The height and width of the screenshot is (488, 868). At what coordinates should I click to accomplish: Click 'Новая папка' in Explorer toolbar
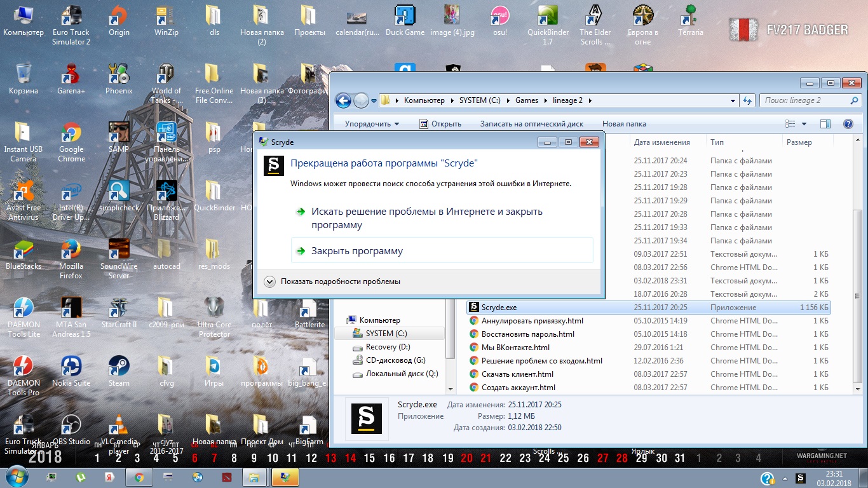coord(623,124)
